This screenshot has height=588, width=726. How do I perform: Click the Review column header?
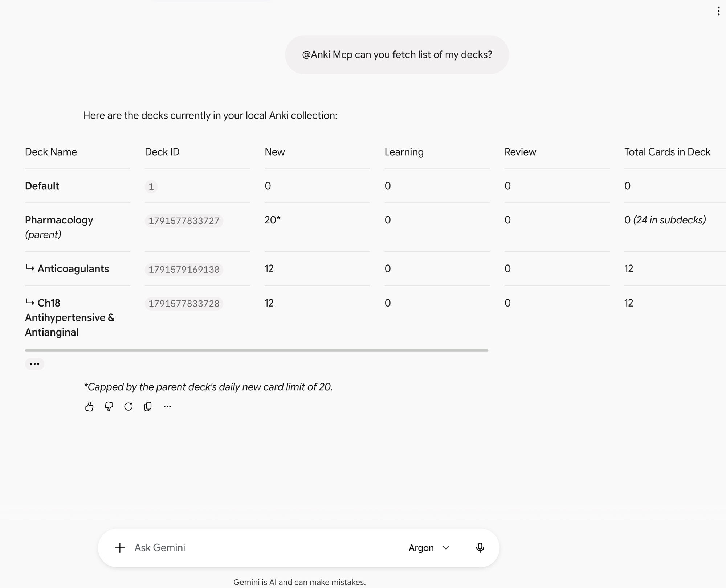(520, 152)
